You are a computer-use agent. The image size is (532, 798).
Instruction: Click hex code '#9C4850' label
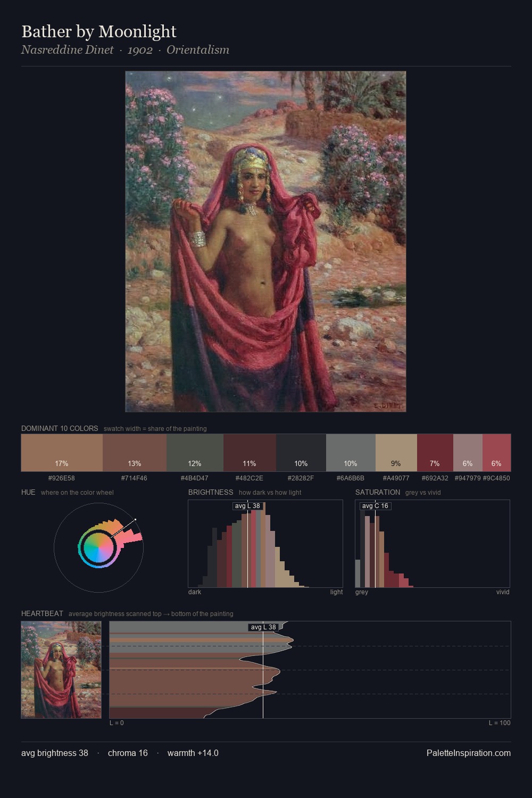[496, 478]
